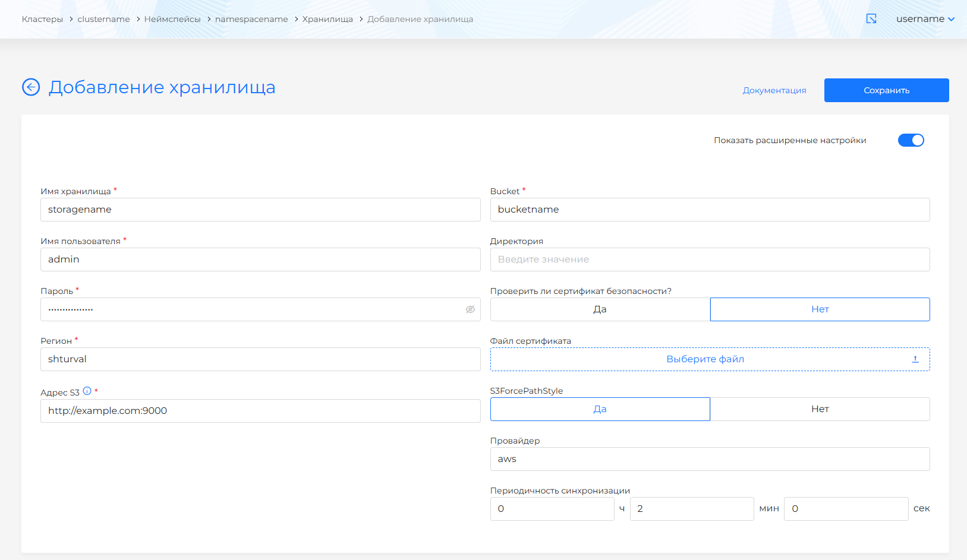Image resolution: width=967 pixels, height=560 pixels.
Task: Click the back arrow next to page title
Action: click(x=31, y=87)
